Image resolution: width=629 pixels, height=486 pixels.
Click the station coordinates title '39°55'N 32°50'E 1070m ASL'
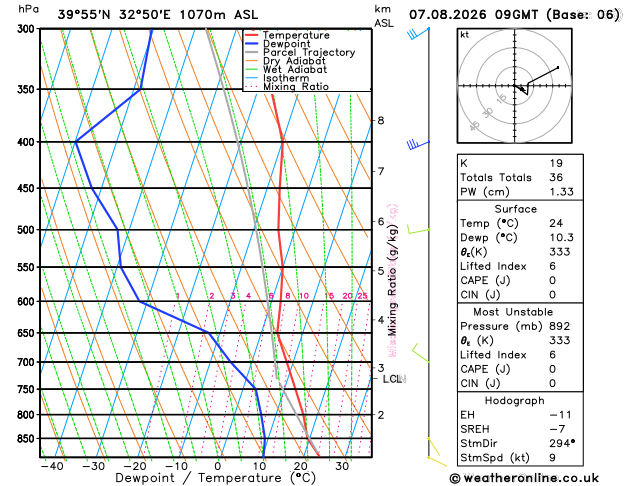point(158,15)
